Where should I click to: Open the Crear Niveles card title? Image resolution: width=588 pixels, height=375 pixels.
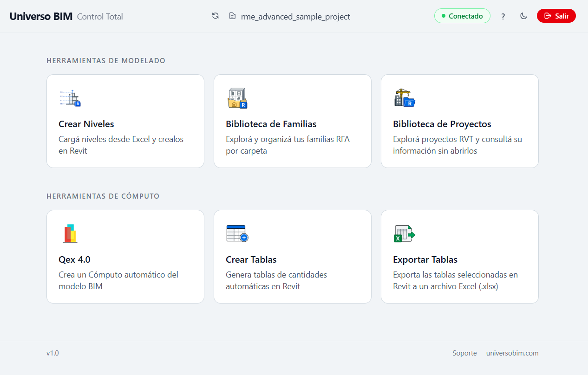click(x=86, y=124)
